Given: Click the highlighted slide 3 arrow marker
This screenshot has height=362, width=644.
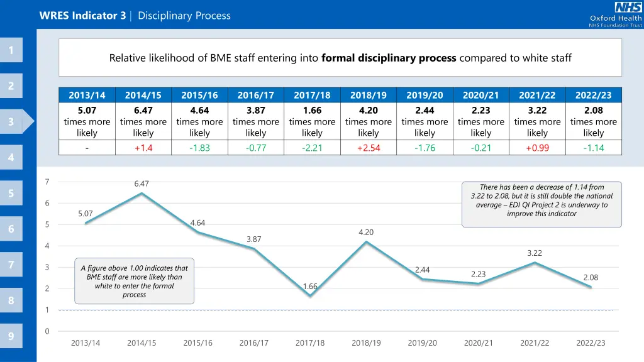Looking at the screenshot, I should 16,121.
